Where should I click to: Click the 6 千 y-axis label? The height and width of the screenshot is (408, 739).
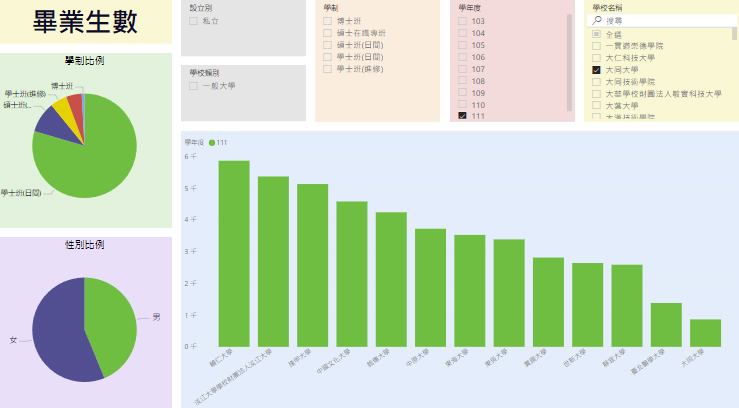click(190, 156)
